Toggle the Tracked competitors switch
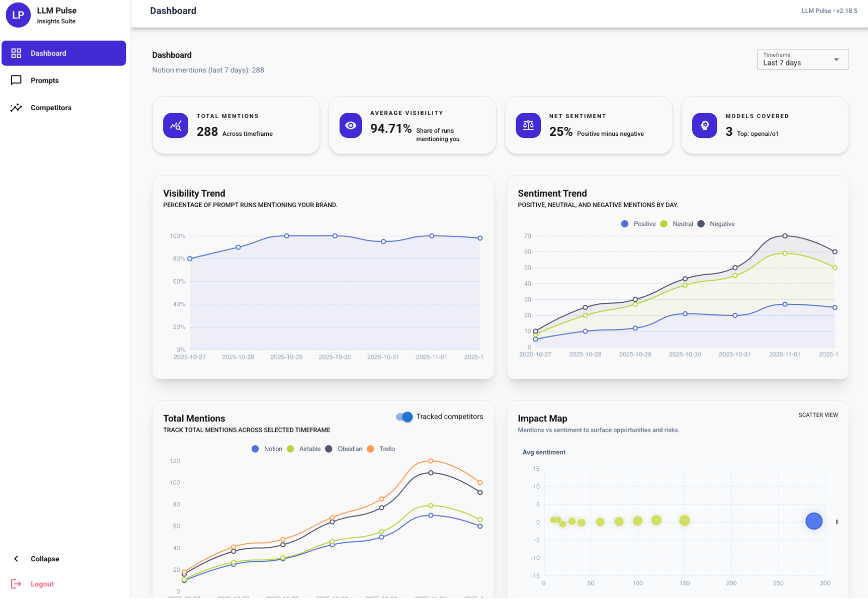The height and width of the screenshot is (604, 868). 404,417
